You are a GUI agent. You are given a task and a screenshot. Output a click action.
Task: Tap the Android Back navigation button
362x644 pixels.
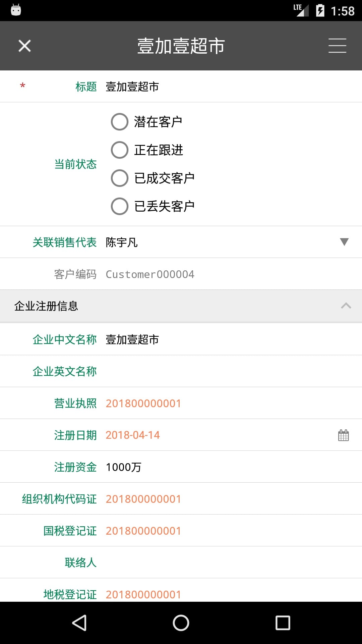click(x=79, y=623)
